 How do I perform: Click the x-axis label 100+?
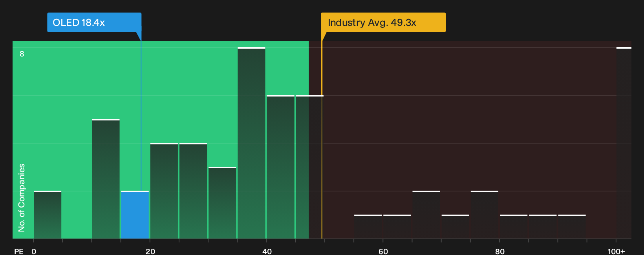coord(616,251)
